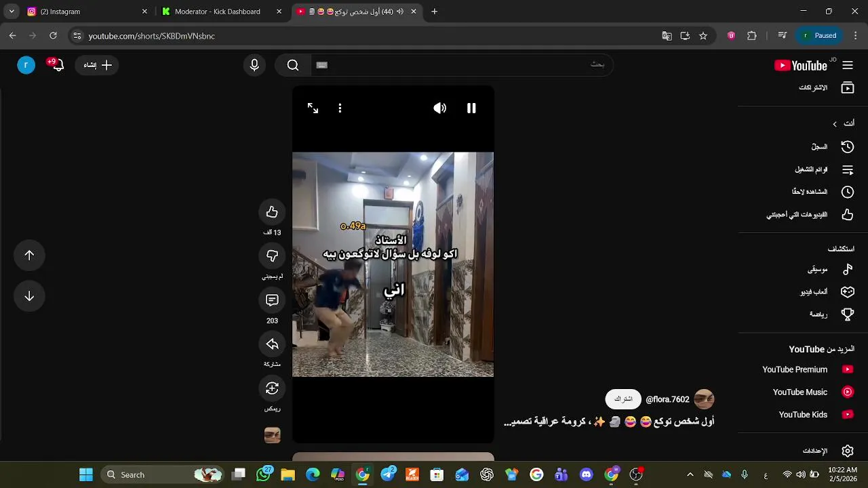The image size is (868, 488).
Task: Open clock showing 10:22 AM
Action: click(843, 474)
